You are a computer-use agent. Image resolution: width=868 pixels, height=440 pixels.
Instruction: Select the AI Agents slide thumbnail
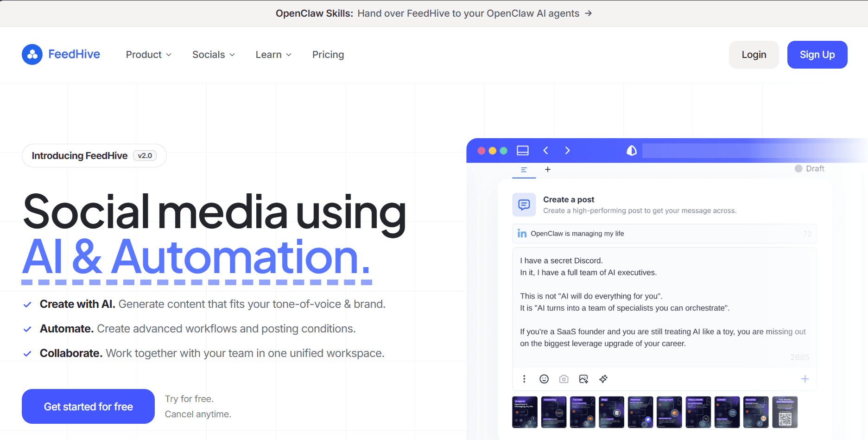point(525,412)
